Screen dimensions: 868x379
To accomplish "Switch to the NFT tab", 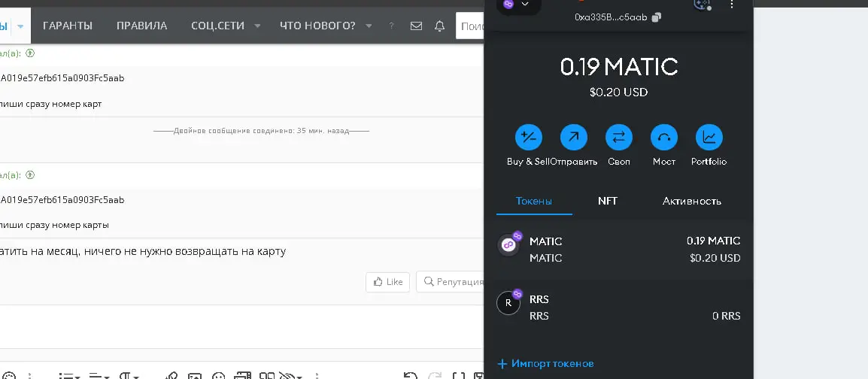I will click(607, 201).
